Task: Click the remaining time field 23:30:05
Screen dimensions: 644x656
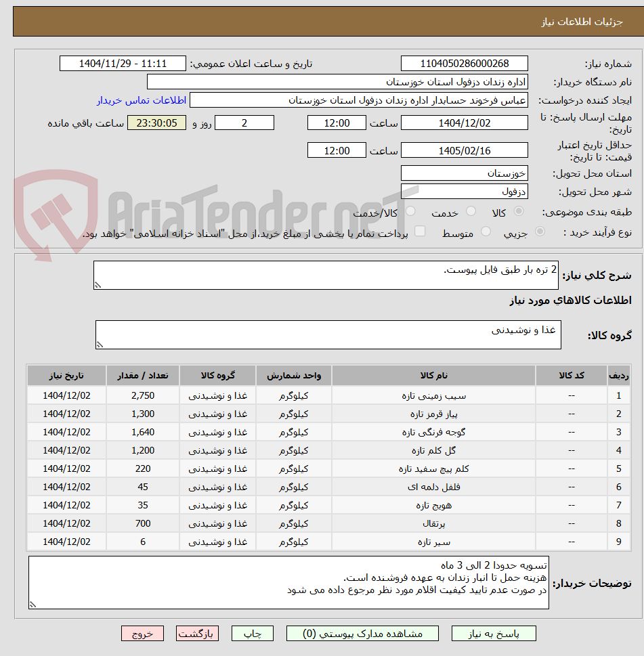Action: point(156,123)
